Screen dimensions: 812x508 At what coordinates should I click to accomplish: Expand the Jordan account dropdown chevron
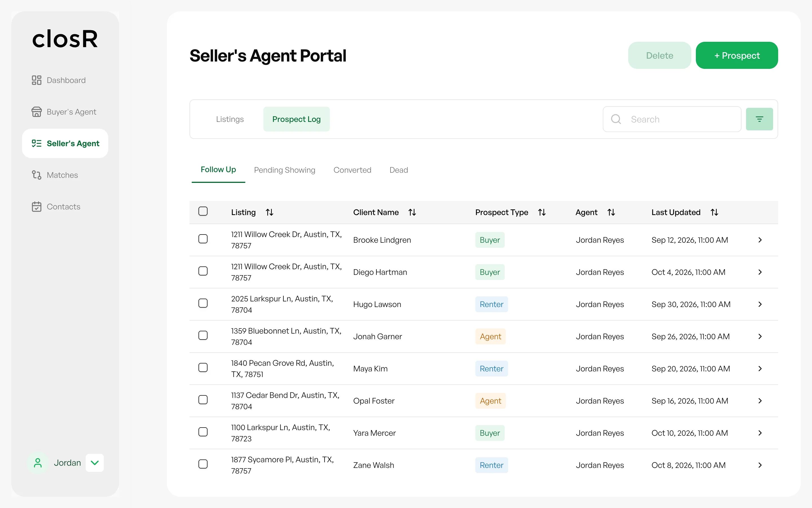[x=95, y=463]
